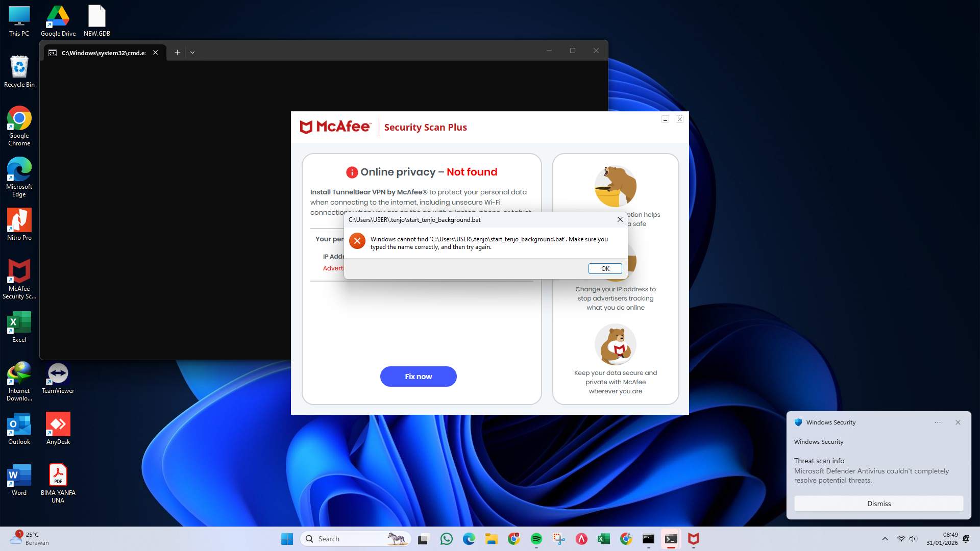
Task: Open McAfee from the taskbar
Action: tap(693, 539)
